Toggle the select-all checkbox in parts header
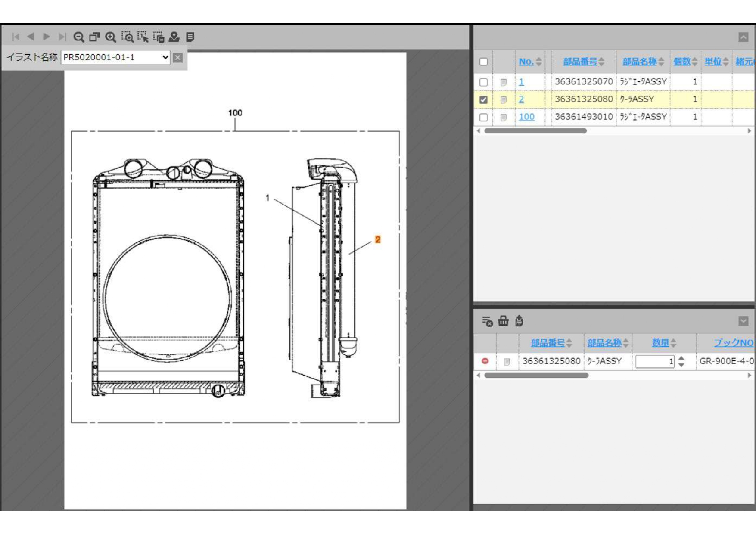 (x=483, y=62)
